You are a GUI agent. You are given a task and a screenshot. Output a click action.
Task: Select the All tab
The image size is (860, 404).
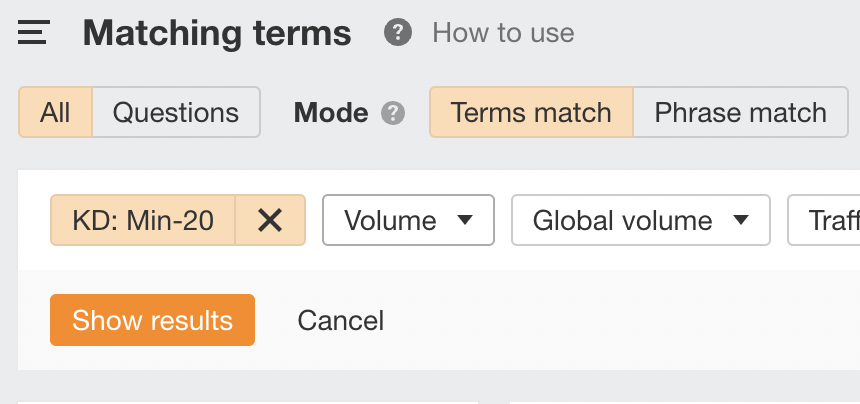click(56, 112)
